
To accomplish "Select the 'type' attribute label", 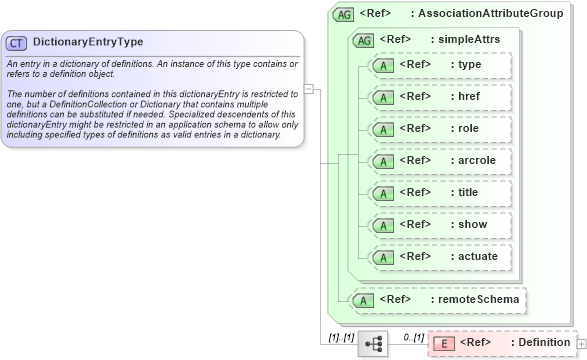I will (470, 65).
